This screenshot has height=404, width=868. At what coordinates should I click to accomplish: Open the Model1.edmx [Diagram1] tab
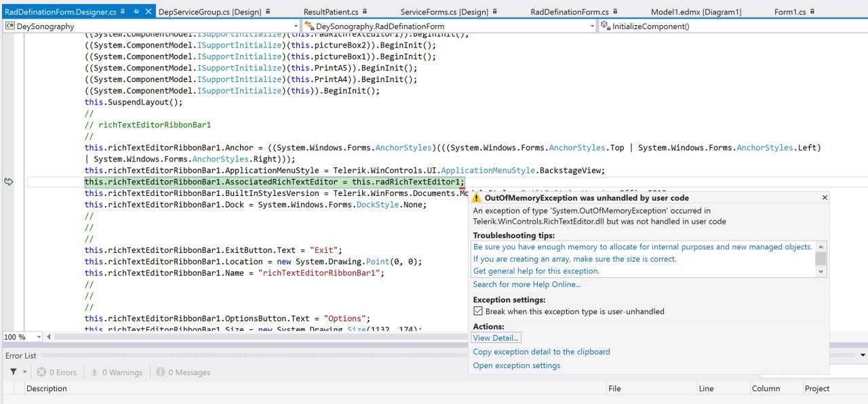click(696, 12)
